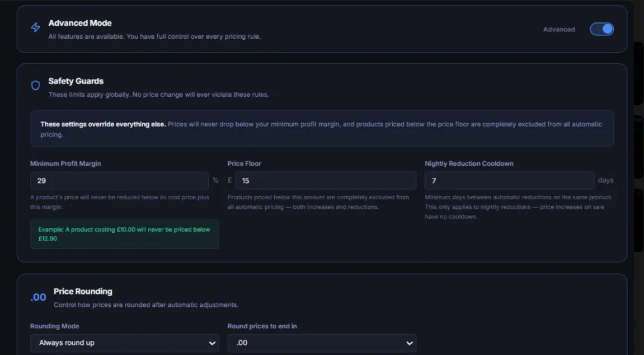Click 'These limits apply globally' description text
Screen dimensions: 644x355
[x=158, y=95]
